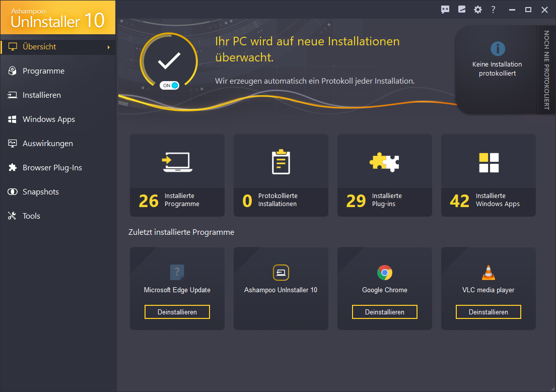The width and height of the screenshot is (556, 392).
Task: Open the 26 Installierte Programme tile
Action: pyautogui.click(x=177, y=175)
